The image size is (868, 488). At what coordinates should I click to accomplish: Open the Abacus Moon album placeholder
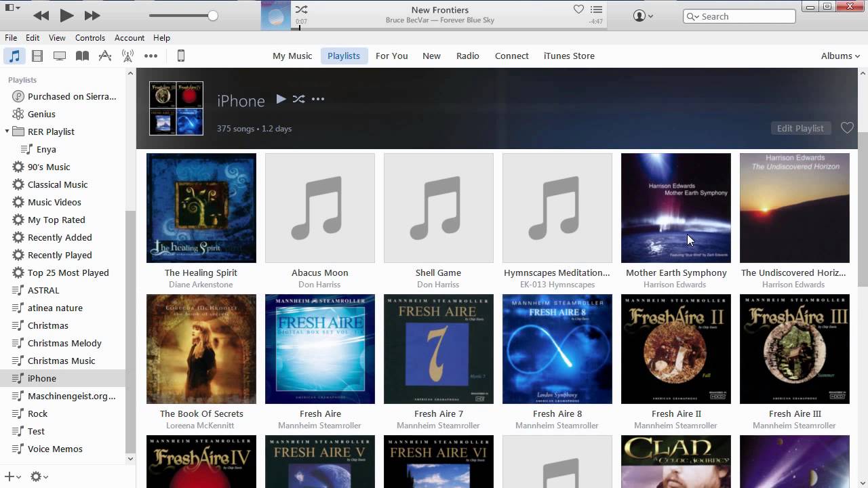coord(320,208)
